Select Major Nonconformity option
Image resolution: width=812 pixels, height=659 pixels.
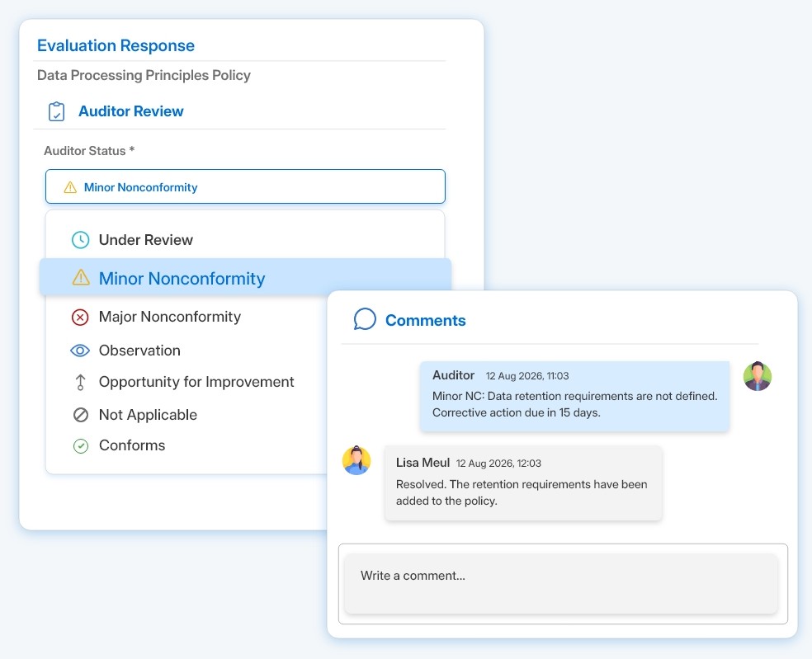tap(169, 316)
